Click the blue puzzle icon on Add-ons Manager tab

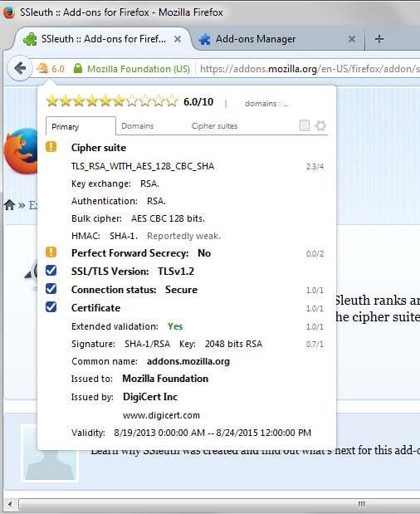204,39
